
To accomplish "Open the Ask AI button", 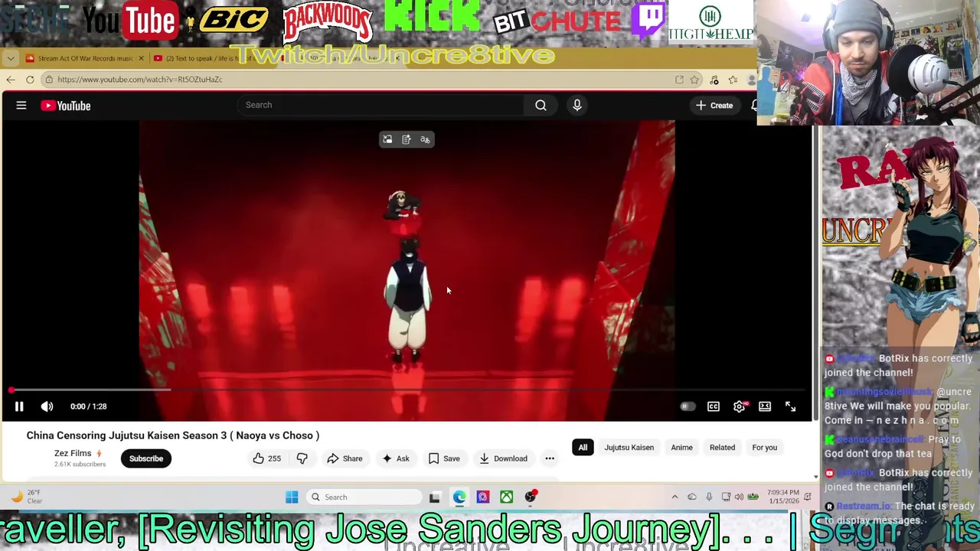I will [395, 458].
